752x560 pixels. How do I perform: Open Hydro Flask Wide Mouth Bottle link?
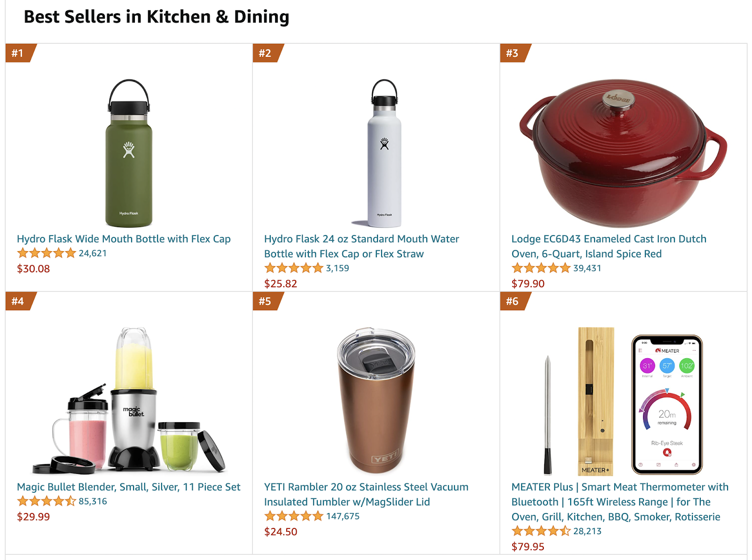tap(124, 239)
